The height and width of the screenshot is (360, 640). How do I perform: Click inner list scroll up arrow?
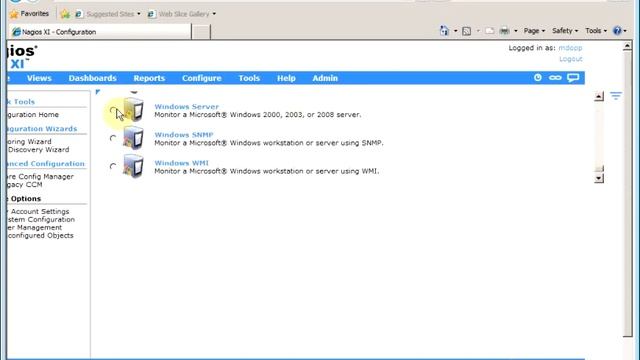coord(599,97)
